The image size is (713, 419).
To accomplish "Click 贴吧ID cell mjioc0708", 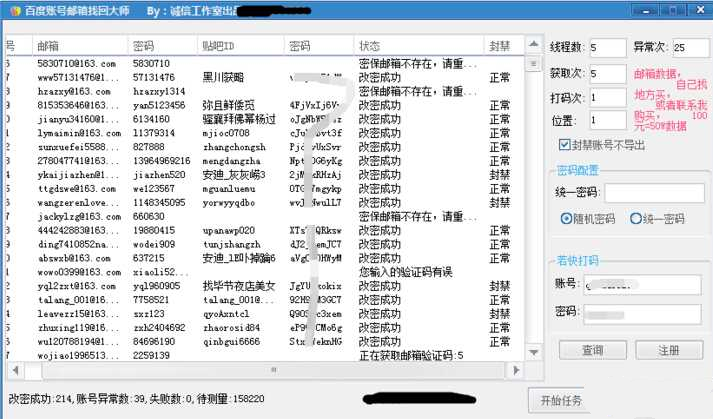I will (226, 133).
